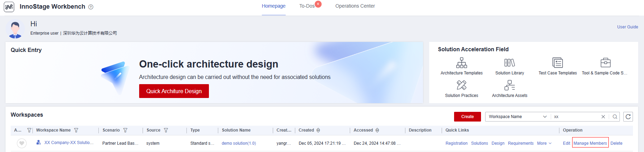Click the Operation column header

click(573, 130)
